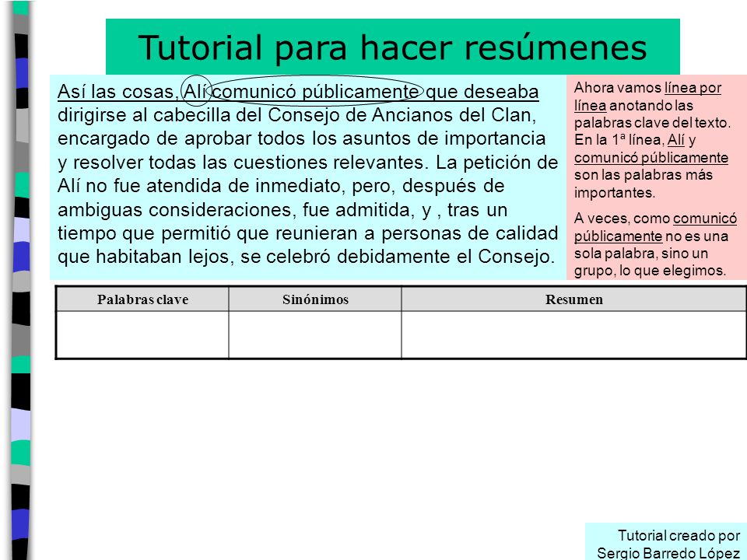The height and width of the screenshot is (560, 747).
Task: Click 'Alí no fue atendida de inmediato' line
Action: 200,186
